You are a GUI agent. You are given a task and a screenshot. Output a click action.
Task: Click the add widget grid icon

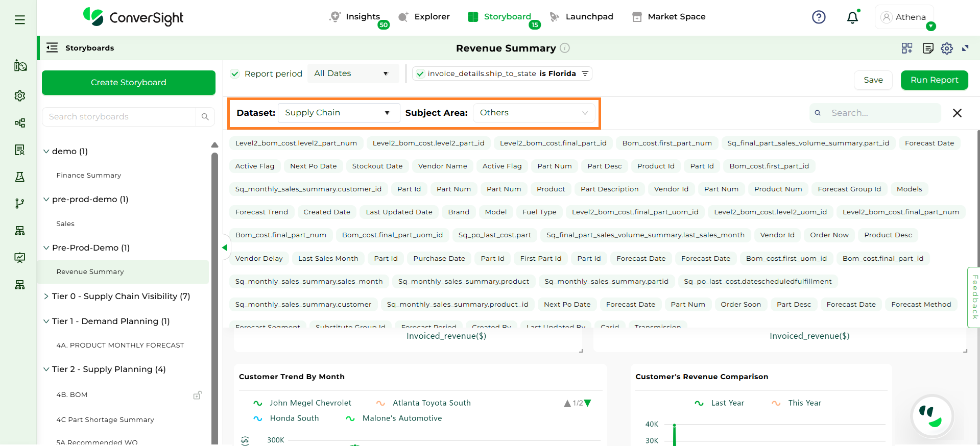[x=907, y=48]
